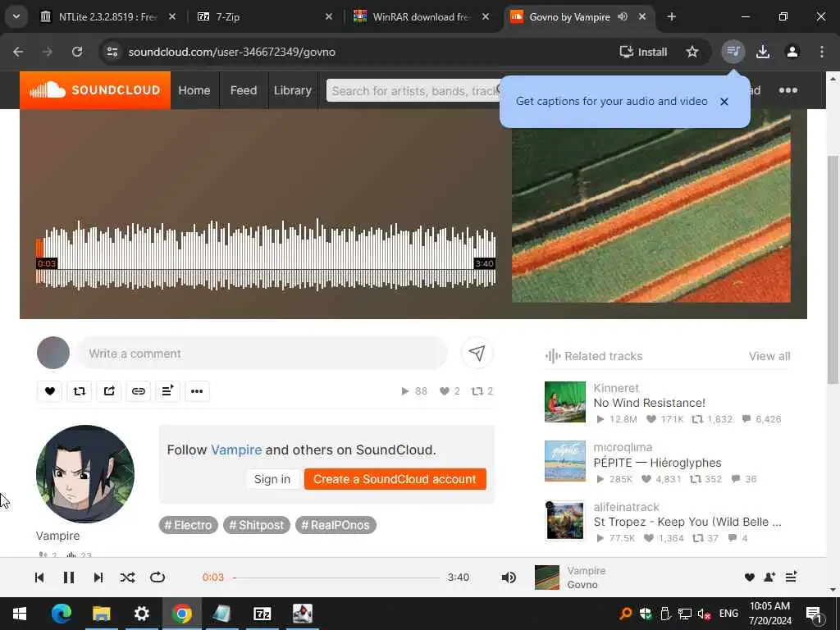Open the Feed menu item
840x630 pixels.
click(x=243, y=90)
